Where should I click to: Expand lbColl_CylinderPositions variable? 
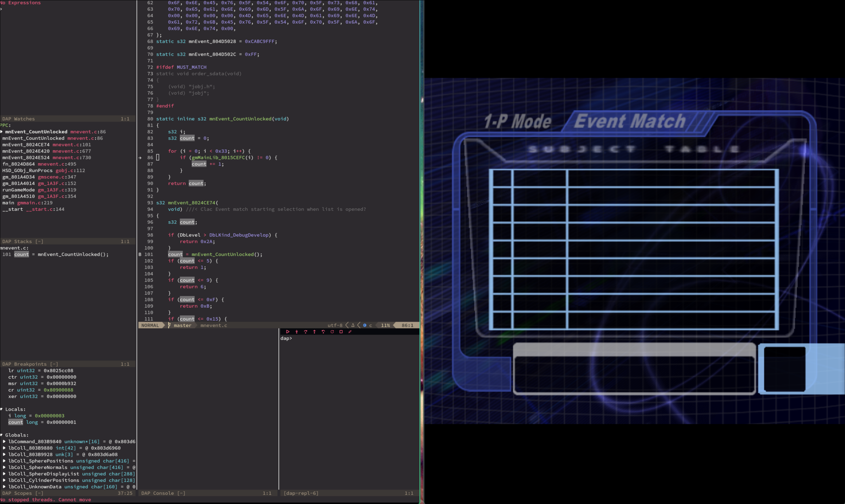tap(4, 480)
